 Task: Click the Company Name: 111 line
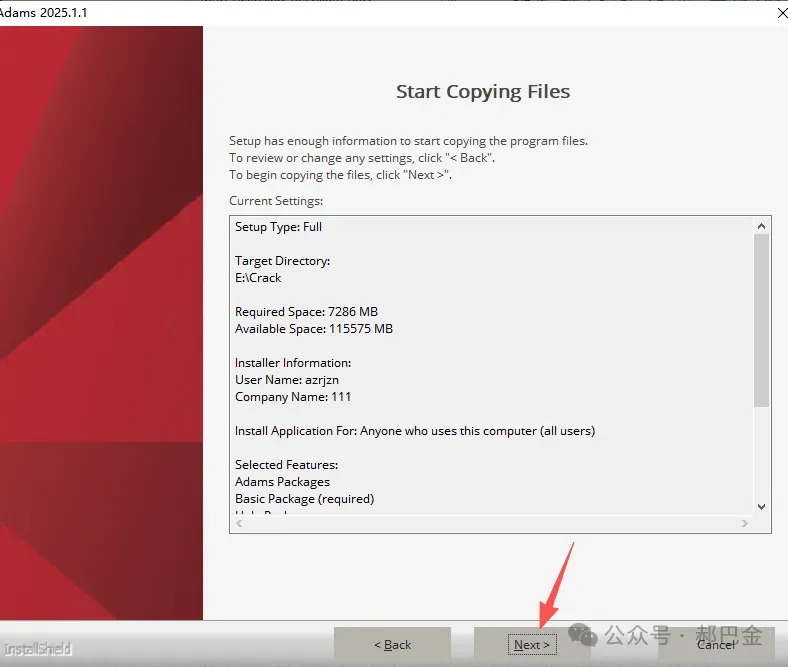[x=293, y=397]
